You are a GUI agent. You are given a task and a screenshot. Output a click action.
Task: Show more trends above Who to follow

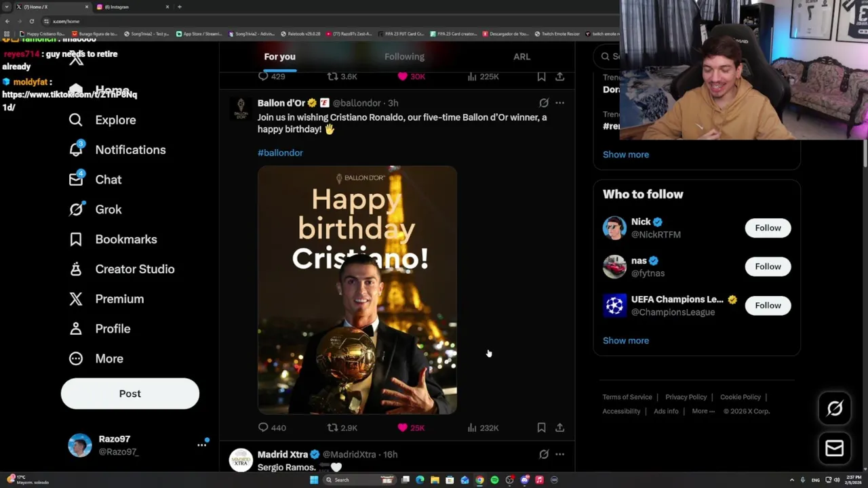coord(626,155)
